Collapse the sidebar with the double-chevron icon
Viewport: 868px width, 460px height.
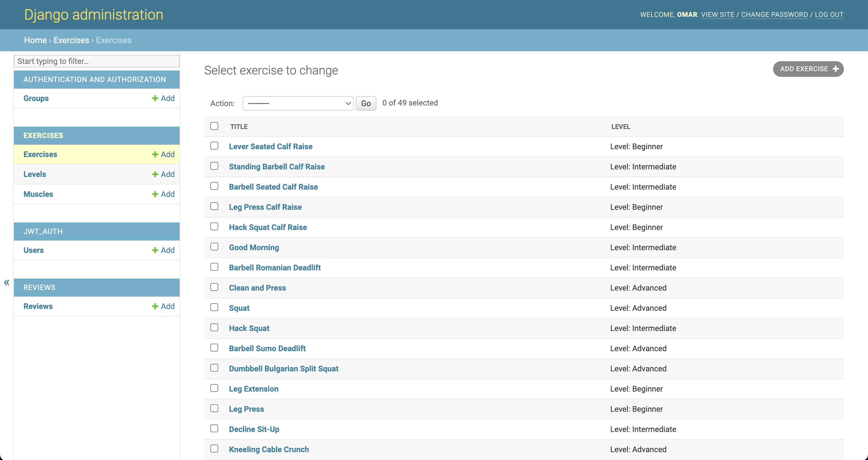coord(6,282)
